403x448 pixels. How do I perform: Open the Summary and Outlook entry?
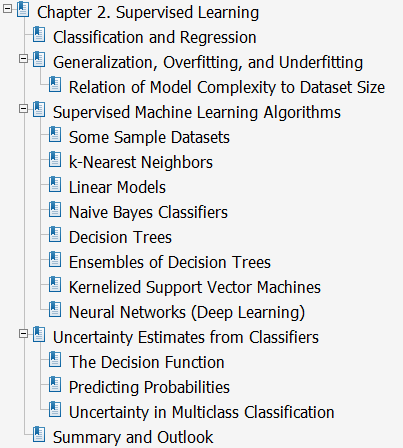tap(133, 437)
